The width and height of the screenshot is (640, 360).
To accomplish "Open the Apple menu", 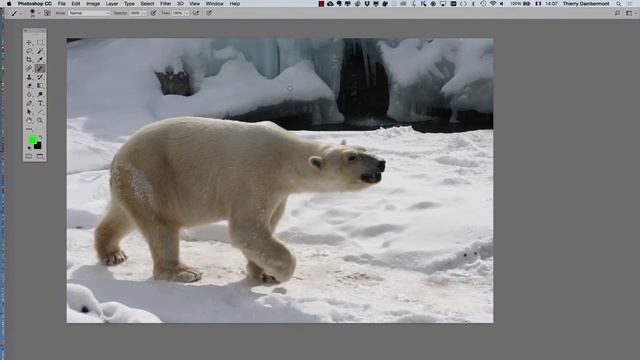I will (x=9, y=4).
